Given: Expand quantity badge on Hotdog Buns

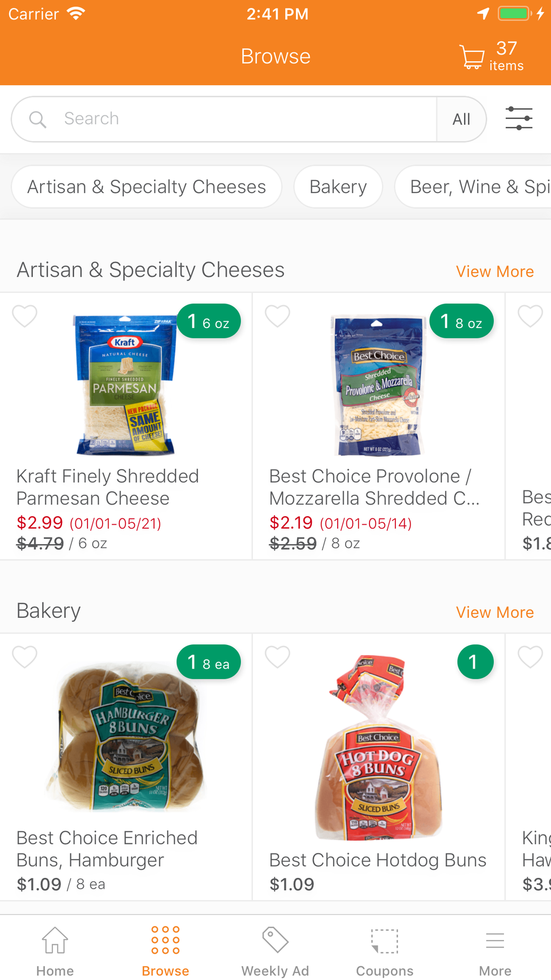Looking at the screenshot, I should pyautogui.click(x=475, y=662).
